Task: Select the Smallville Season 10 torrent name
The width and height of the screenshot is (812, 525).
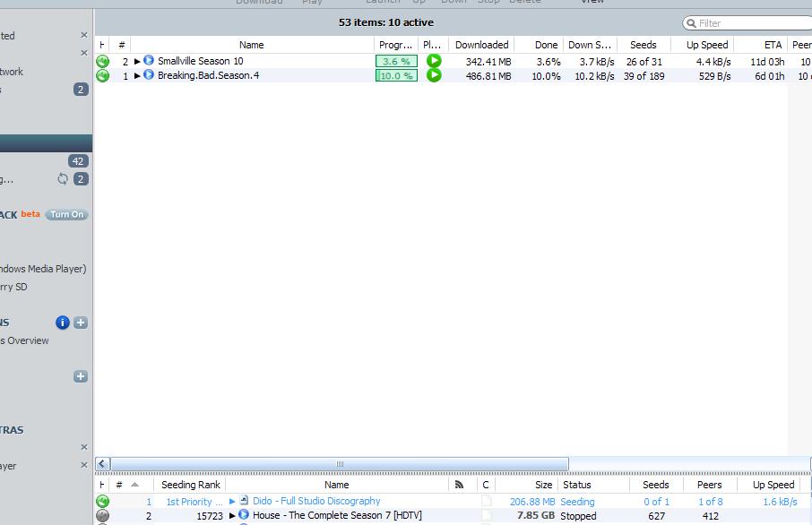Action: point(201,61)
